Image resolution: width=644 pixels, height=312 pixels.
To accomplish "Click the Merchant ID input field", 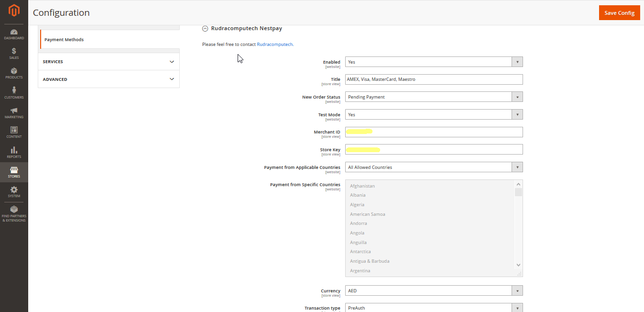I will tap(434, 132).
